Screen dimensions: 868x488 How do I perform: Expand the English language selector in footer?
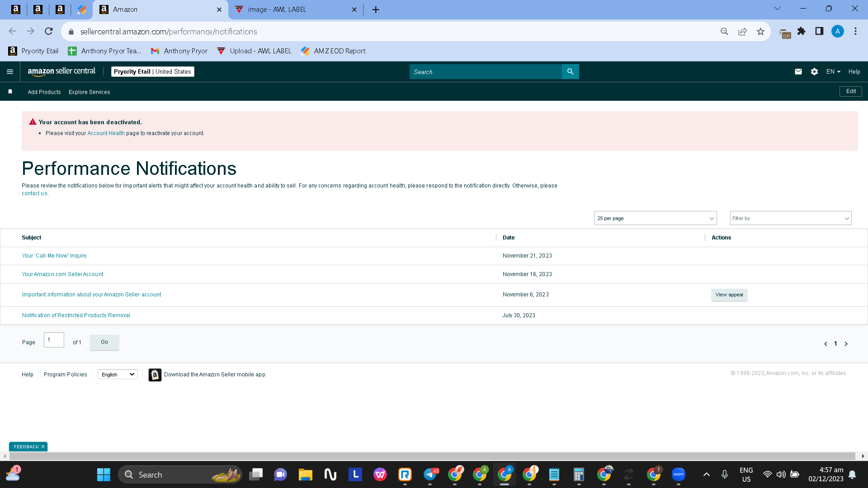[118, 375]
